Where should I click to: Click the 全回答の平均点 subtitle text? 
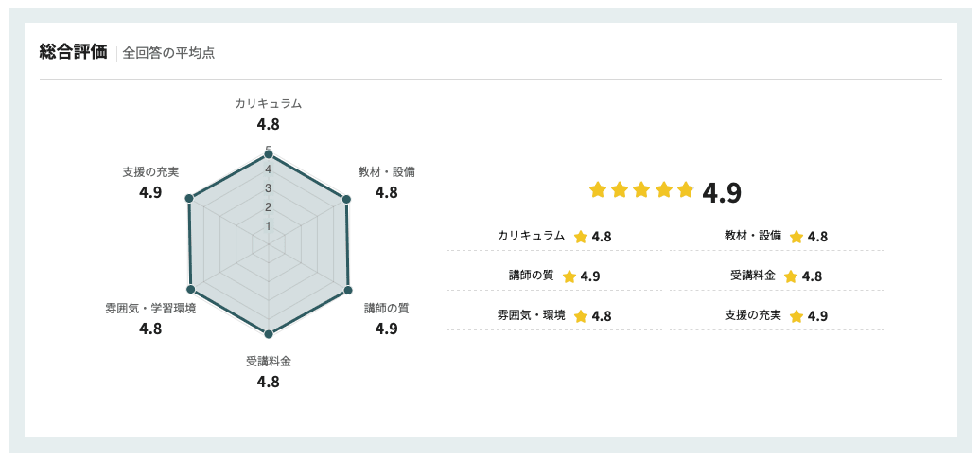[168, 53]
